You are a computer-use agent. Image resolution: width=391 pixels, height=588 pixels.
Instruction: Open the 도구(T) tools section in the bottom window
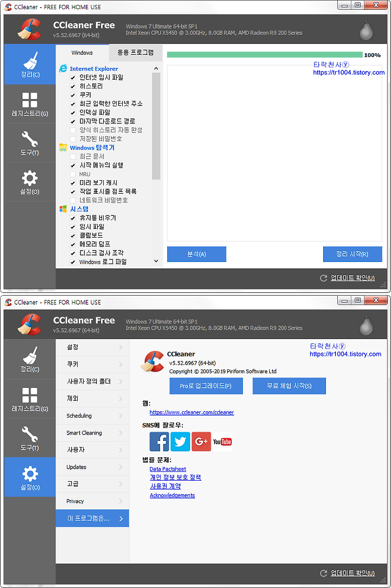30,438
